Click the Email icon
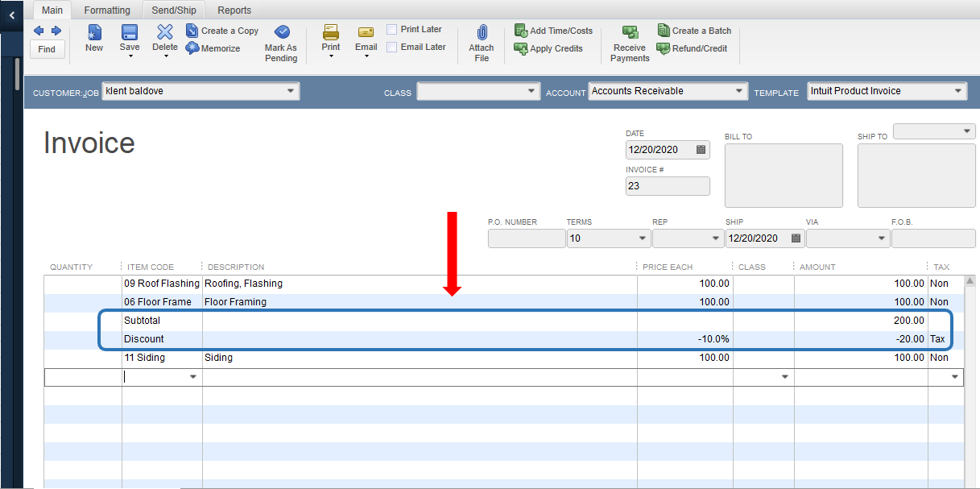The height and width of the screenshot is (489, 980). tap(366, 32)
